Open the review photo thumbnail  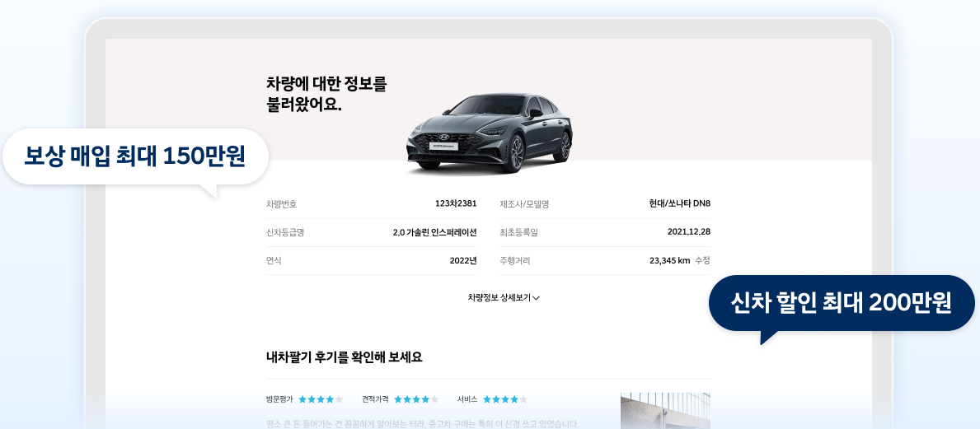point(665,410)
